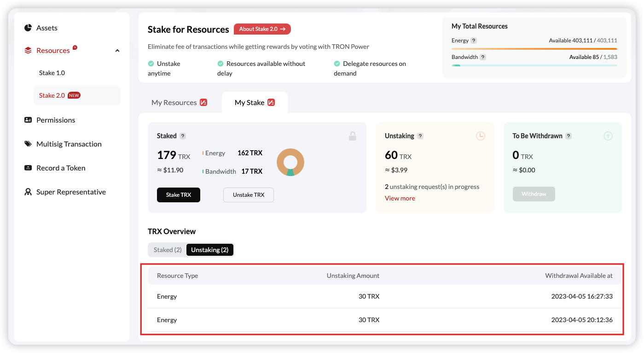Click the help icon beside Staked
Viewport: 644px width, 353px height.
pos(183,136)
